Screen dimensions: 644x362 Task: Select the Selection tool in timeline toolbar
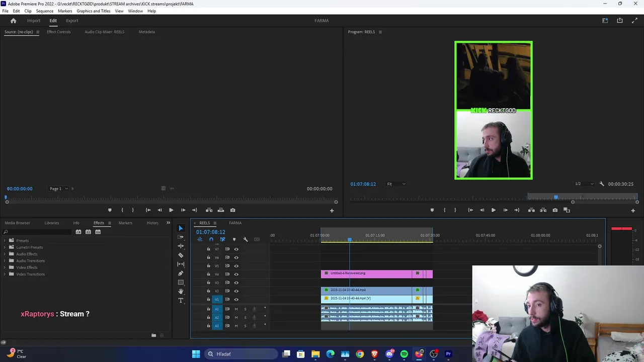point(181,228)
